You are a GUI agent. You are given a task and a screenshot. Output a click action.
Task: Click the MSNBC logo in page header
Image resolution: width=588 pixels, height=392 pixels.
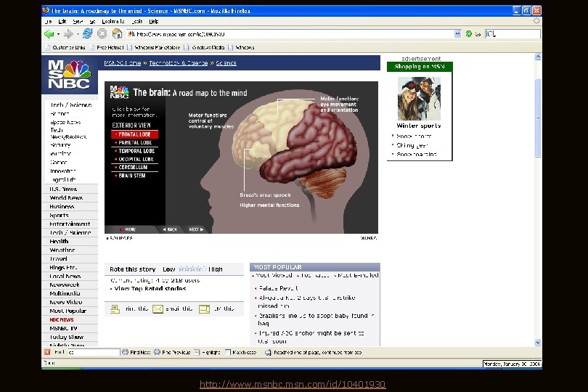[70, 74]
